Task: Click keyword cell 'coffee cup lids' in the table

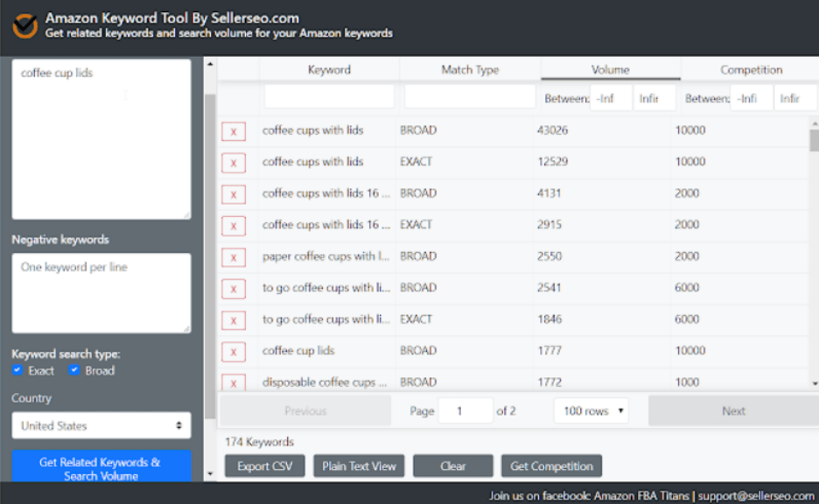Action: pos(298,351)
